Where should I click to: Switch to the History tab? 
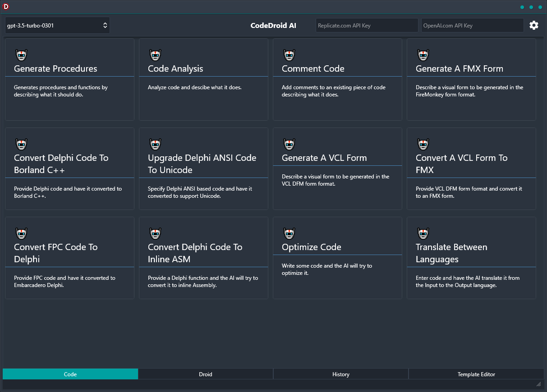pos(340,374)
